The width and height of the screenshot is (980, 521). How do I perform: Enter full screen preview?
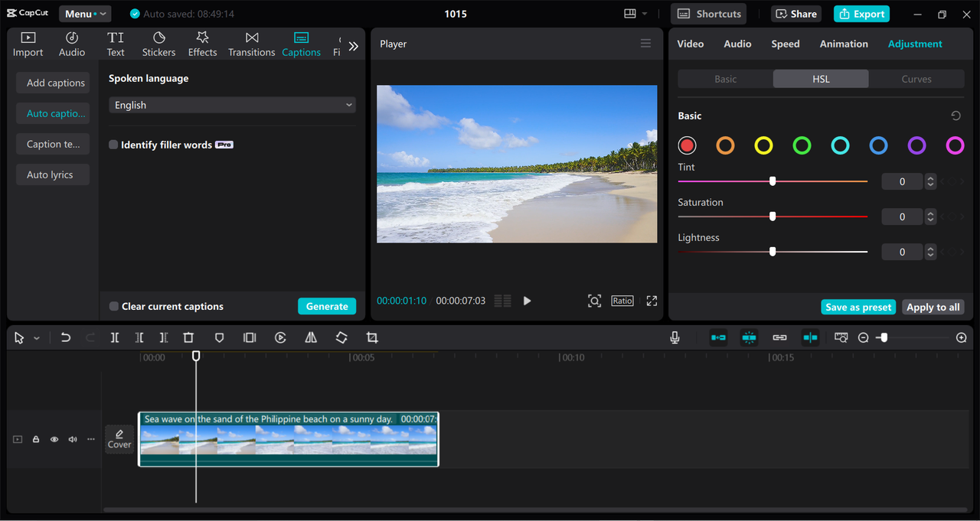pos(652,301)
